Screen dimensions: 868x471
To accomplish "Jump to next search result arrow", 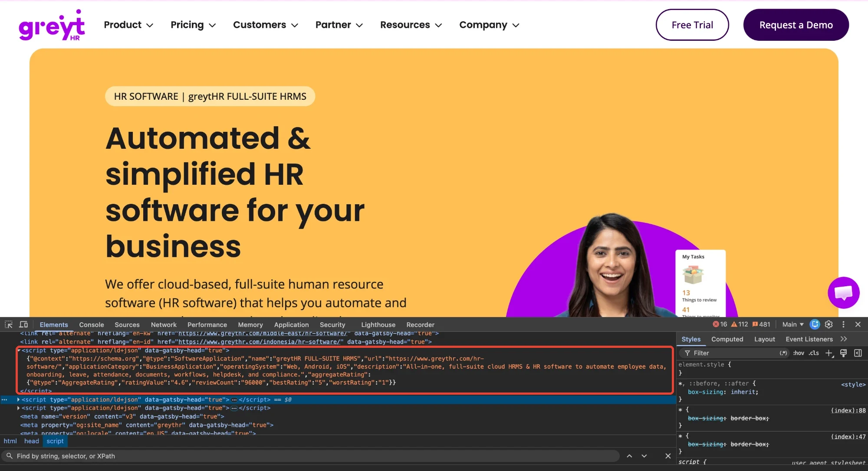I will [644, 456].
